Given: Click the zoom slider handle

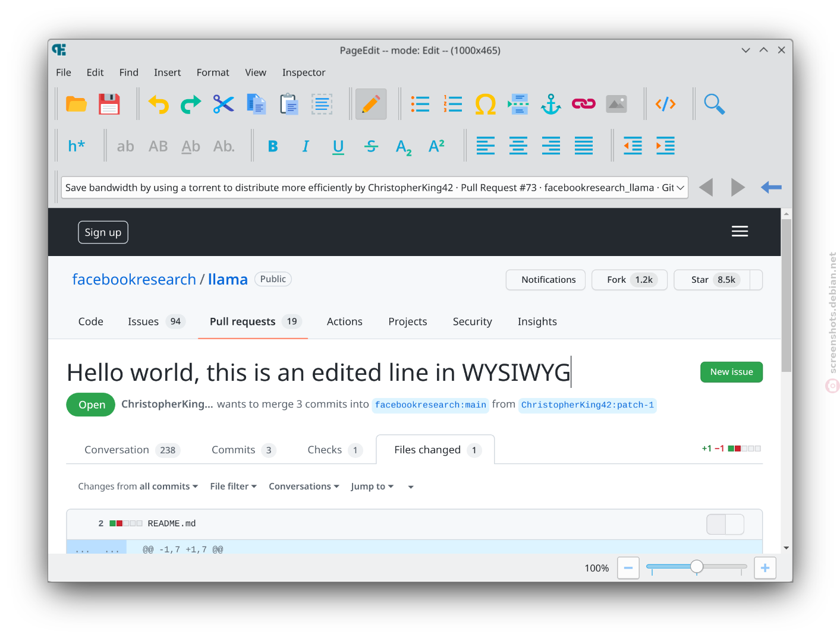Looking at the screenshot, I should [x=697, y=567].
